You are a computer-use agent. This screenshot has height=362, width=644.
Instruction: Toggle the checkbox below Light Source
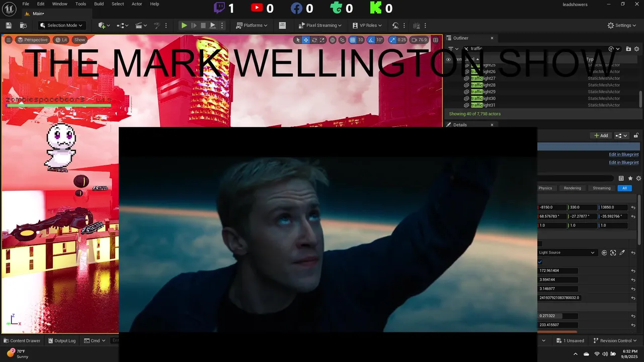pyautogui.click(x=540, y=262)
